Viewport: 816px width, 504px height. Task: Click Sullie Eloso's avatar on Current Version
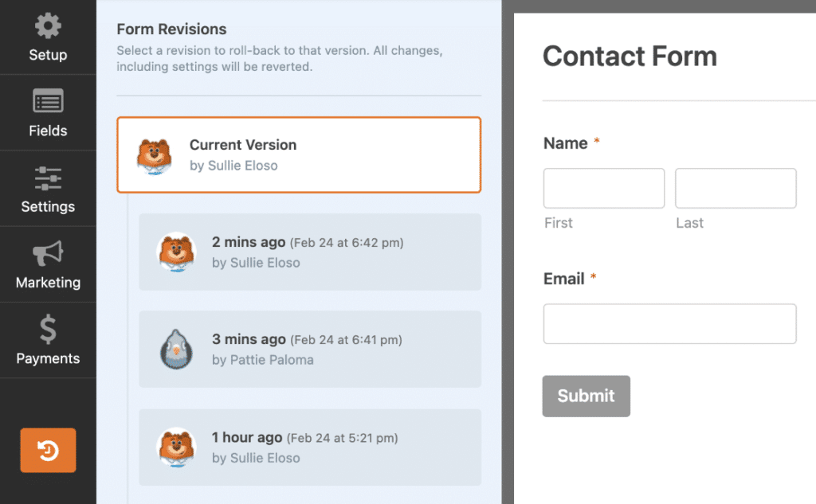pos(154,154)
